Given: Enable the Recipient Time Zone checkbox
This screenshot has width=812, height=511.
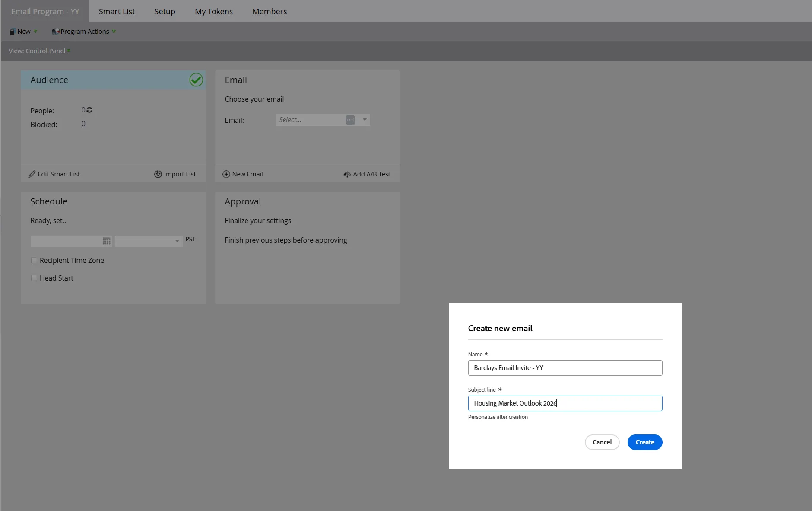Looking at the screenshot, I should [x=34, y=260].
